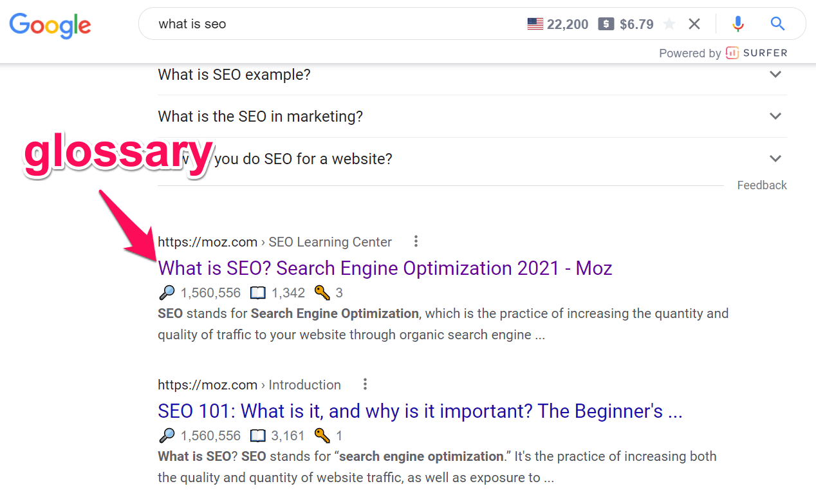
Task: Click the Feedback link
Action: (x=762, y=185)
